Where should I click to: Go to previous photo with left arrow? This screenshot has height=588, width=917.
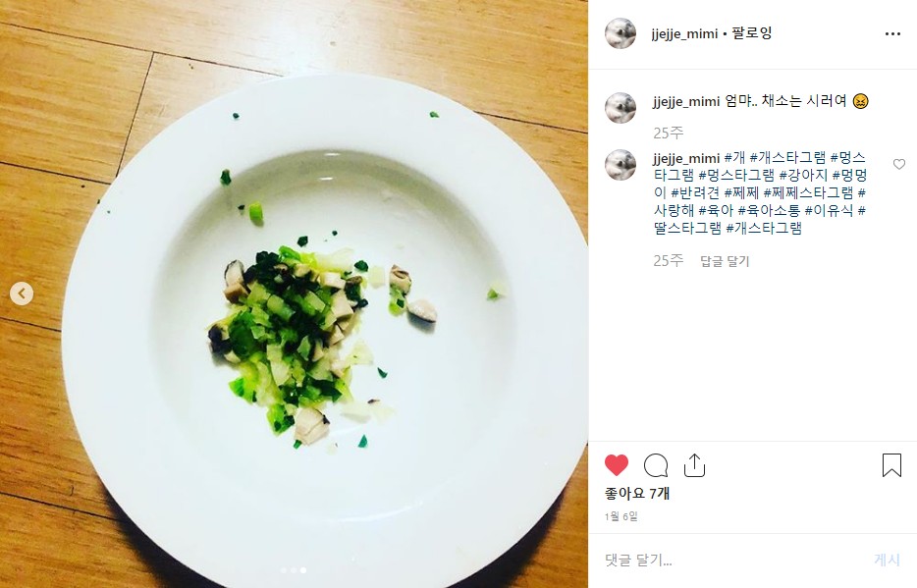point(22,294)
